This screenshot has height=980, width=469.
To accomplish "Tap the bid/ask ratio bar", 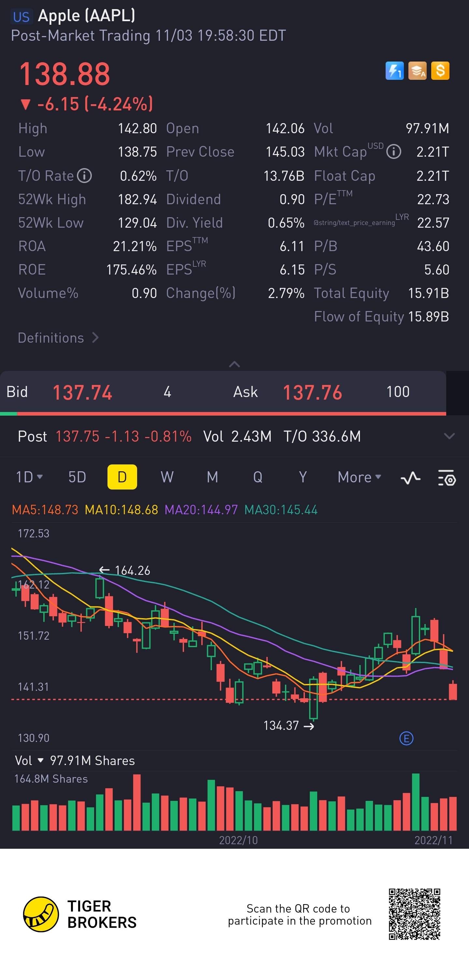I will tap(223, 414).
